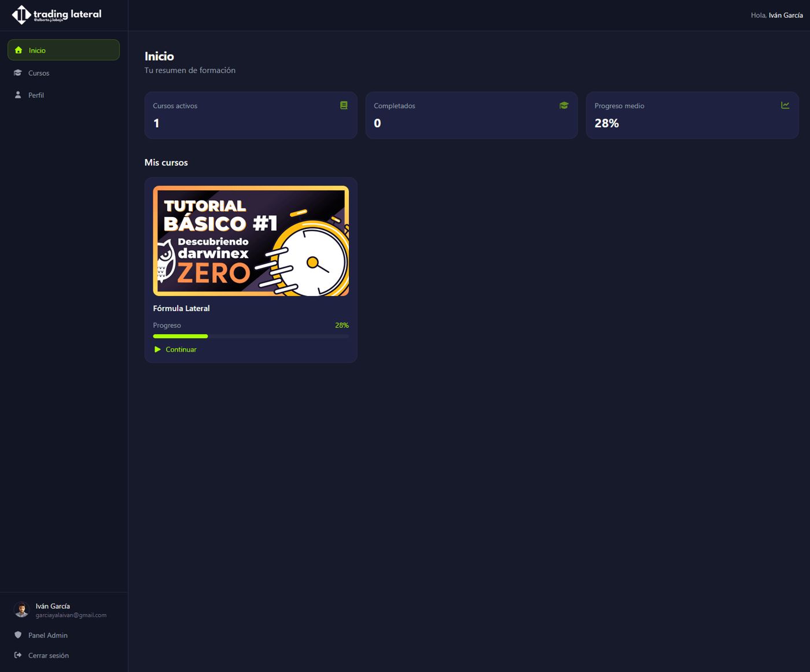Click the book icon on Cursos activos card
Image resolution: width=810 pixels, height=672 pixels.
344,105
